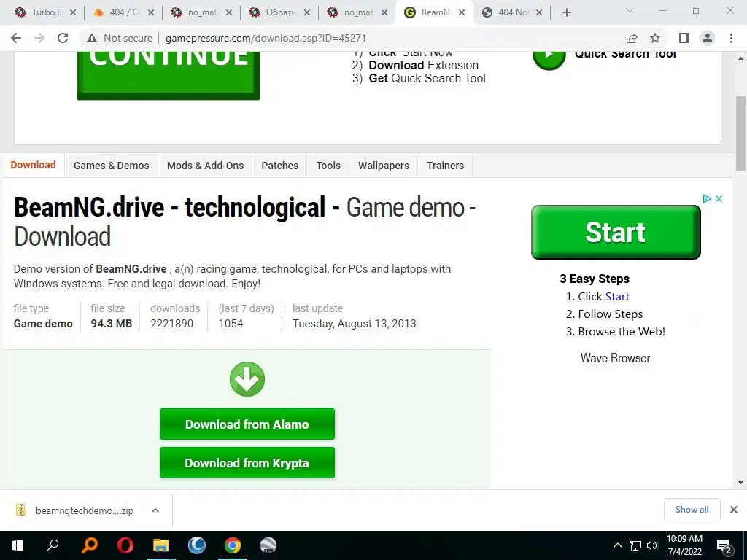Click the Wave Browser text
This screenshot has height=560, width=747.
pyautogui.click(x=615, y=358)
